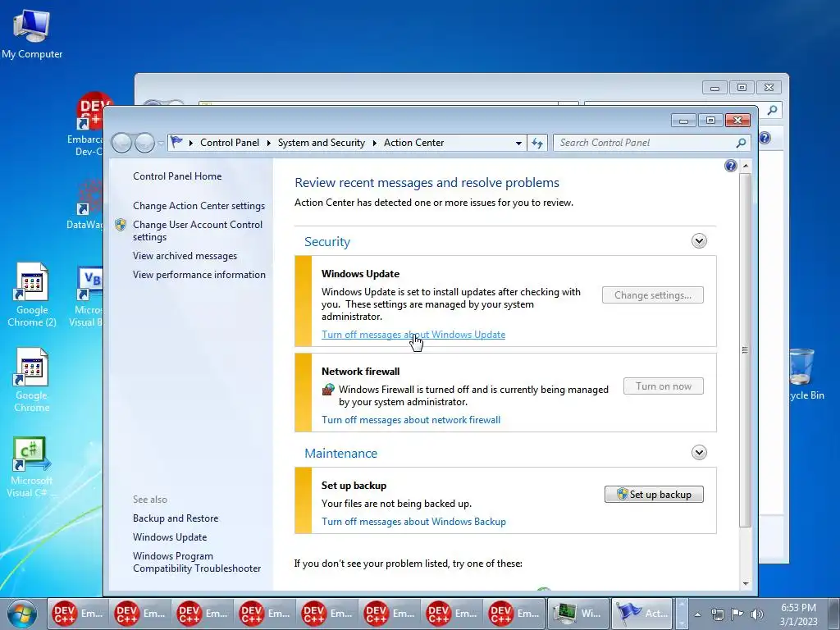
Task: Click Turn on now firewall button
Action: click(663, 386)
